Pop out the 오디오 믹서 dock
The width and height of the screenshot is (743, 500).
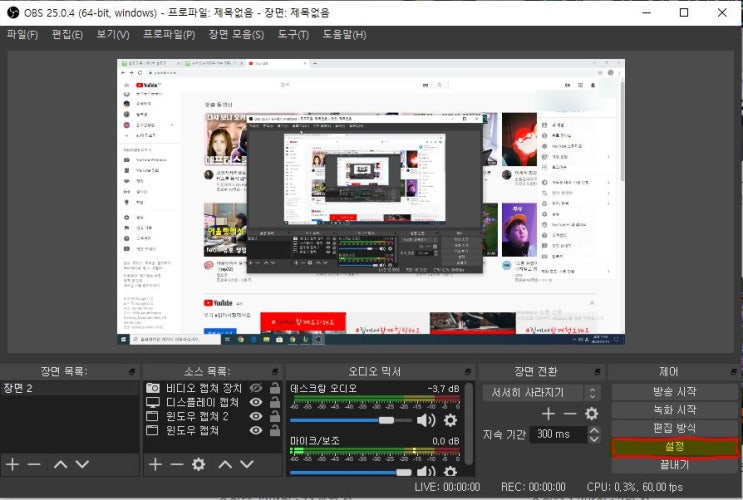(468, 372)
